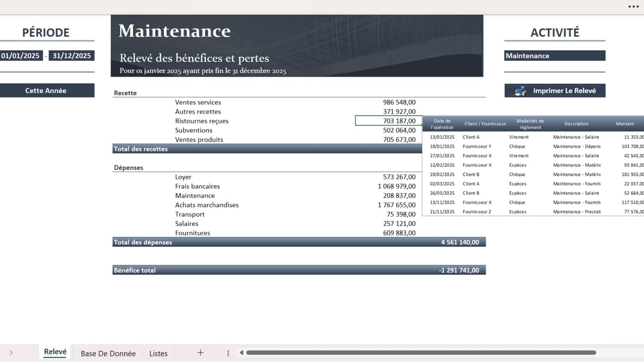Add a new sheet with plus icon
Screen dimensions: 644x362
point(200,353)
